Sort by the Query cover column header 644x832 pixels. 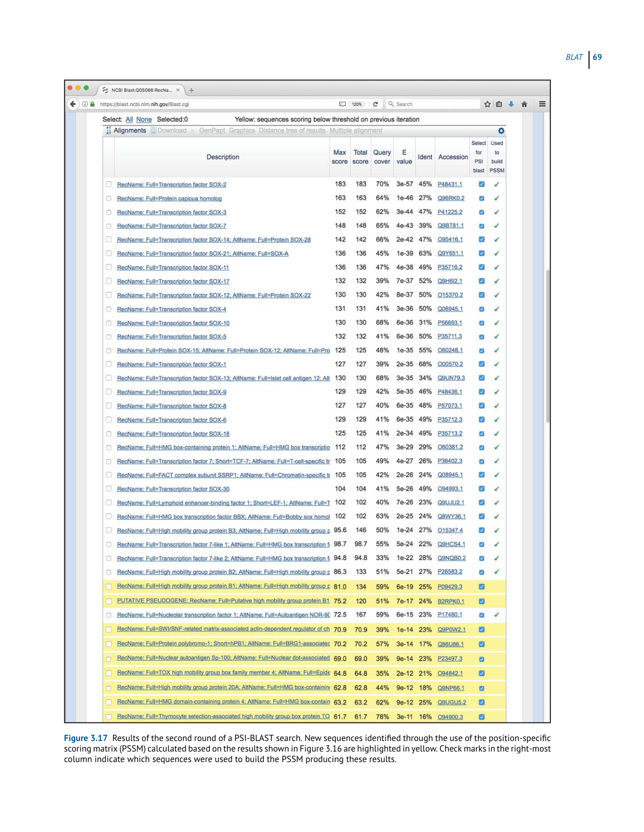382,157
